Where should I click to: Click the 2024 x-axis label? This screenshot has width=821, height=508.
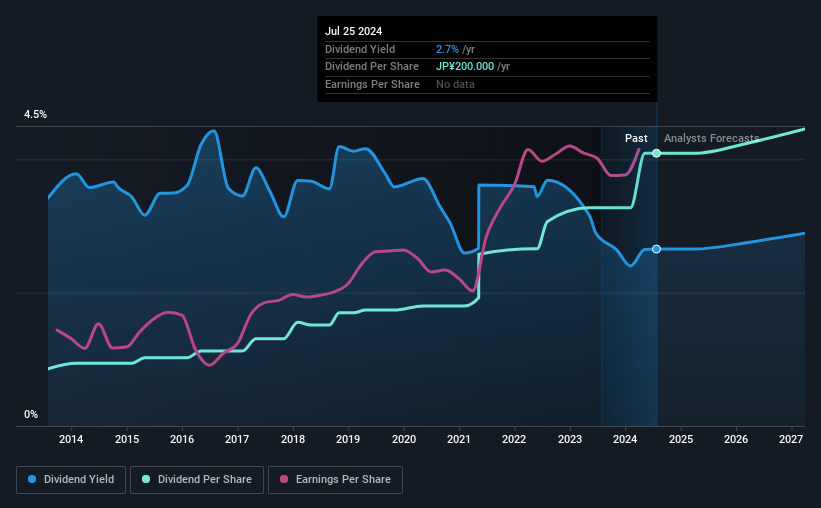[625, 439]
